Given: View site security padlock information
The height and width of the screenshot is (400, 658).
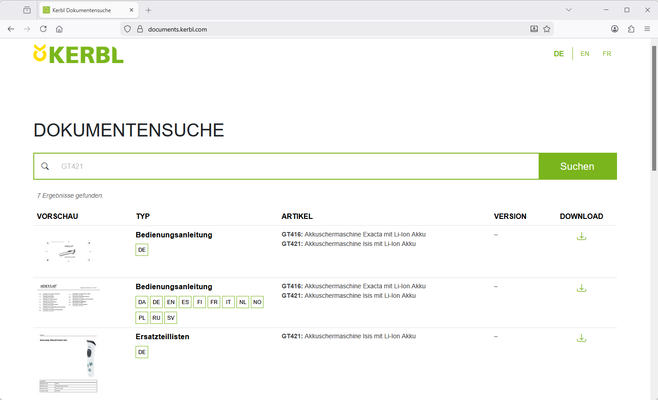Looking at the screenshot, I should coord(140,29).
